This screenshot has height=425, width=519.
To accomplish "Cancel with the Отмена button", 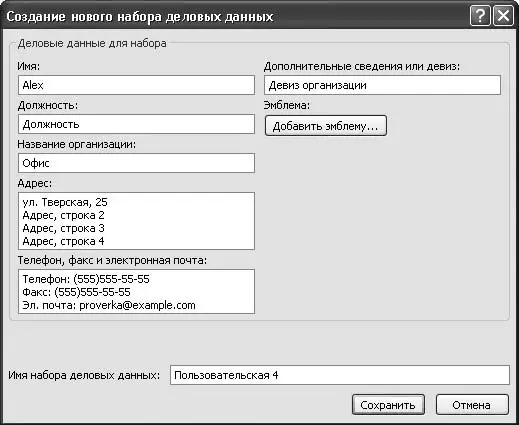I will tap(472, 405).
